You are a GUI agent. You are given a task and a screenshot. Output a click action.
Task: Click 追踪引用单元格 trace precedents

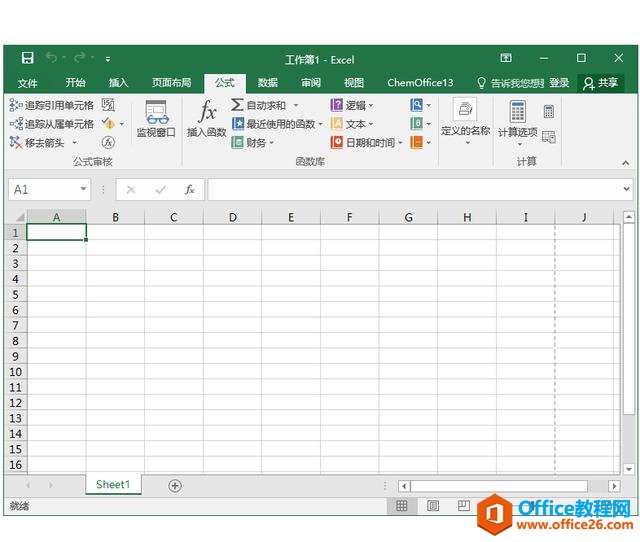point(51,105)
